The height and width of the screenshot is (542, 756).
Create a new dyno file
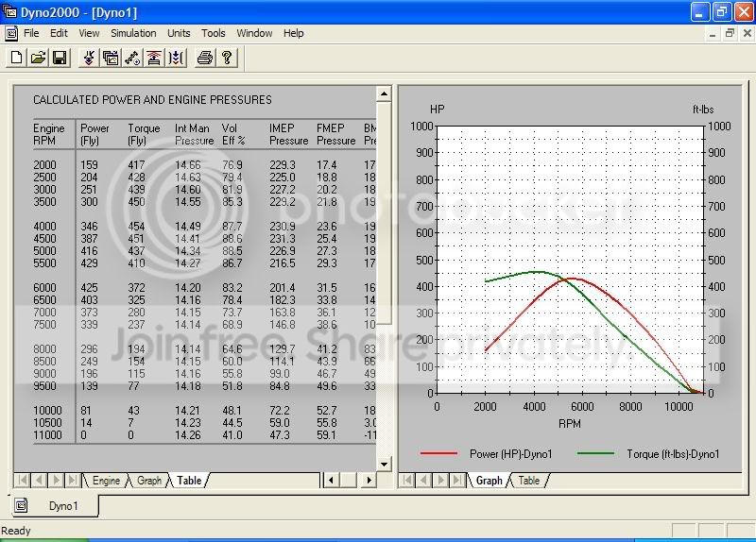[x=16, y=58]
